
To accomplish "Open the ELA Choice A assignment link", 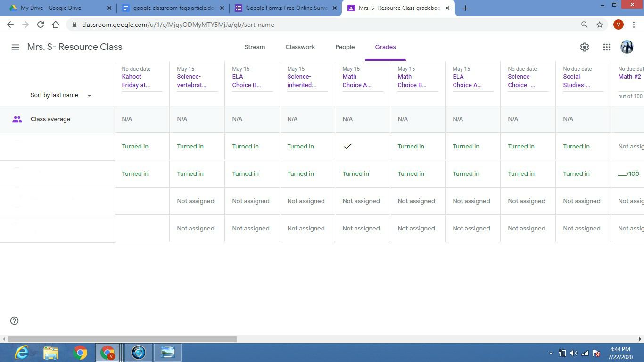I will (x=467, y=81).
